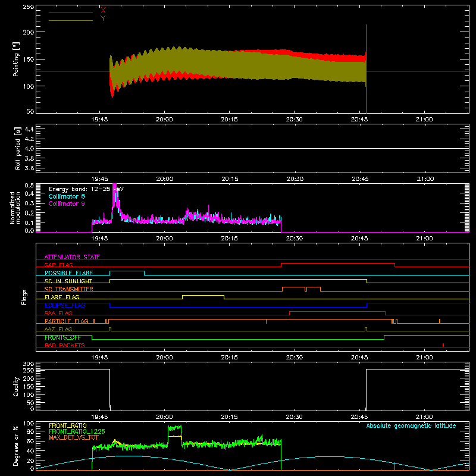
Task: Select the olive AAZ_FLAG label
Action: [58, 329]
